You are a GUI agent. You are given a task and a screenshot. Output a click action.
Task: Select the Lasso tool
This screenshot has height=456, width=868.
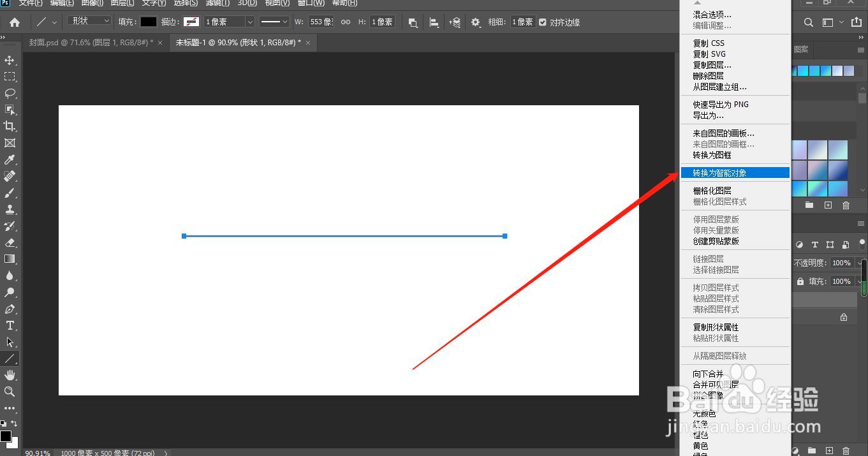(10, 93)
